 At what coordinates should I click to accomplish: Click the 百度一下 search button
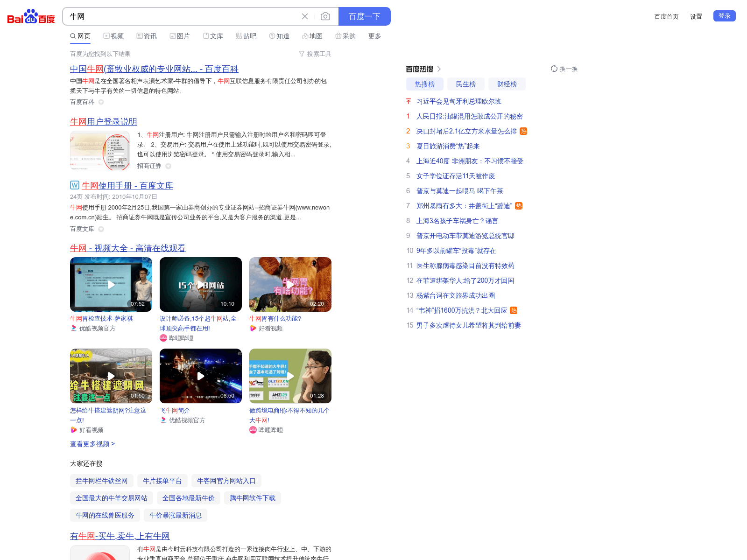(x=365, y=16)
